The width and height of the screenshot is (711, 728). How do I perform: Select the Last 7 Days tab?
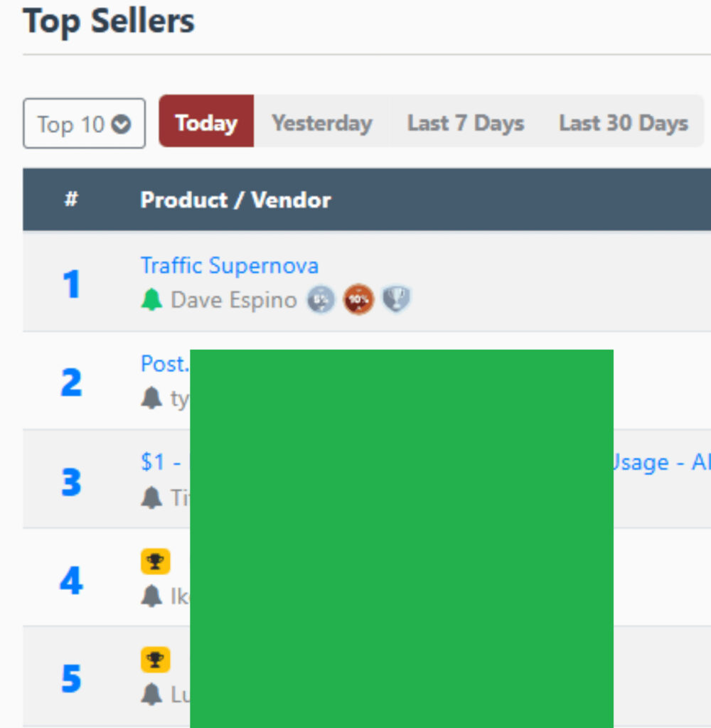[466, 123]
